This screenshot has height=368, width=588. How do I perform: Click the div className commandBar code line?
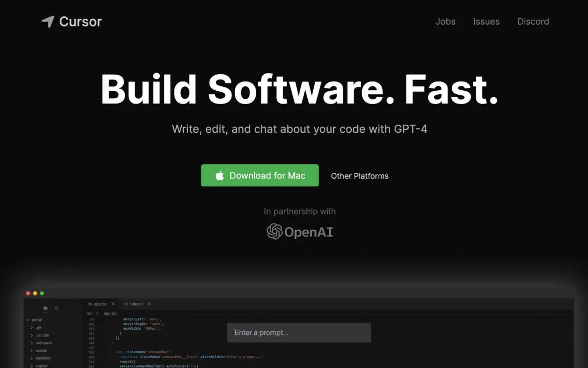[144, 352]
